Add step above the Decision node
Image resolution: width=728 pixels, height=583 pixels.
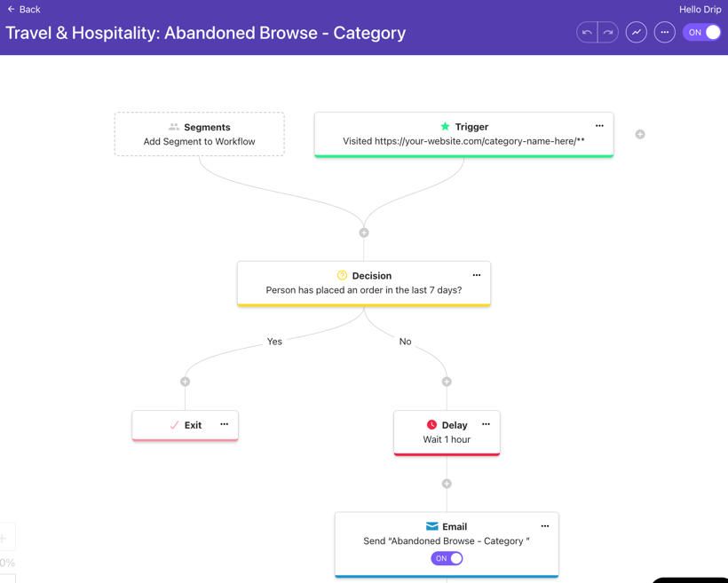click(364, 232)
